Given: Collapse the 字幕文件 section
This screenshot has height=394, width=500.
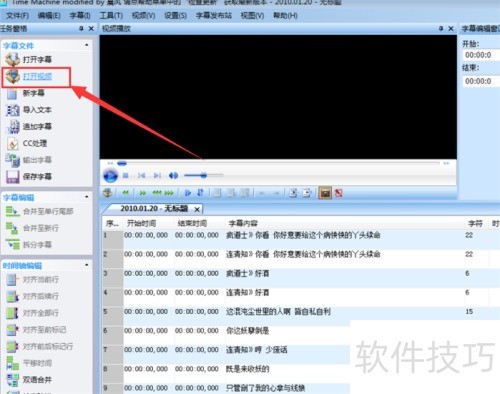Looking at the screenshot, I should (x=87, y=45).
